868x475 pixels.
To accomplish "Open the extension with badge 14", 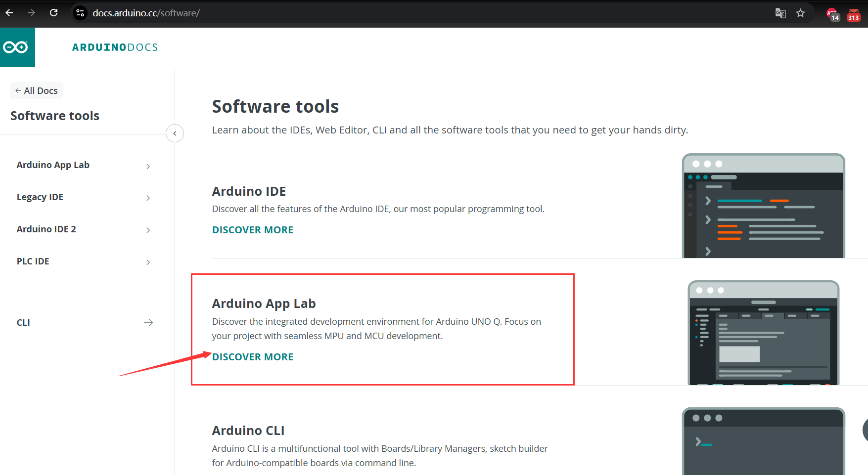I will (x=833, y=14).
